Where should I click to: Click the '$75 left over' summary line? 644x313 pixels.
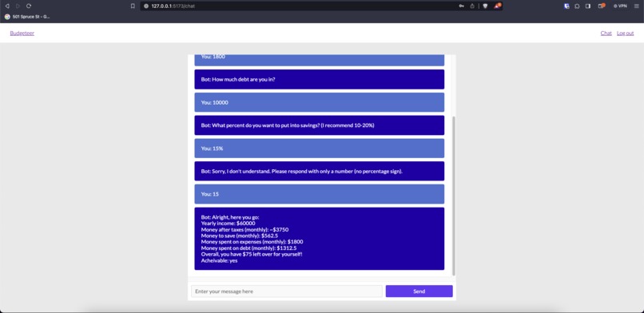pyautogui.click(x=252, y=255)
